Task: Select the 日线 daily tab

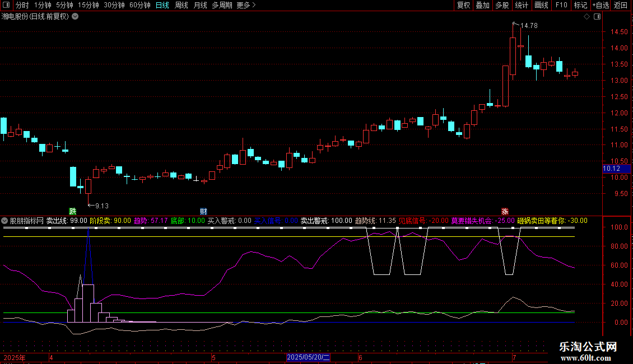Action: pos(162,5)
